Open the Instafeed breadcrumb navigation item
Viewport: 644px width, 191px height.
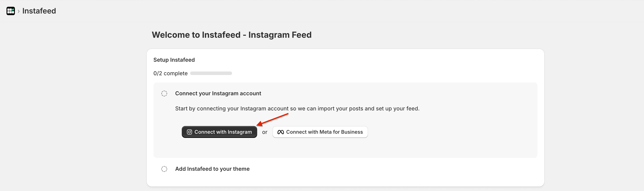pos(39,11)
